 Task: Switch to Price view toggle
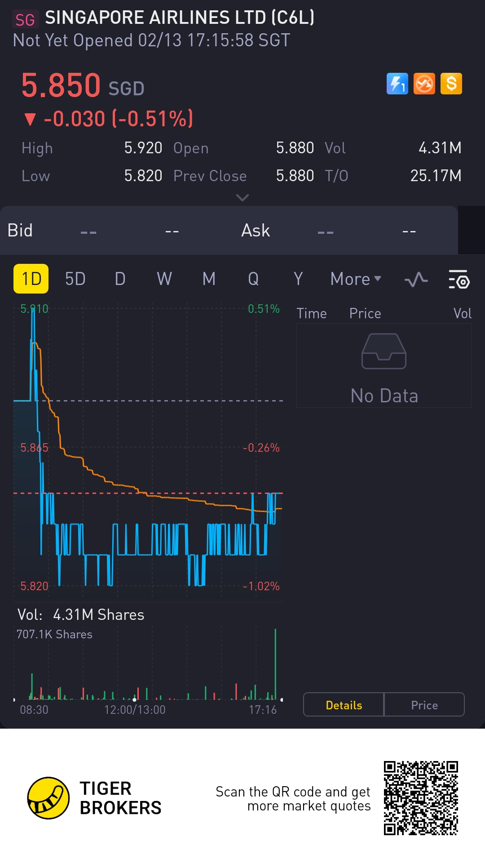[424, 705]
